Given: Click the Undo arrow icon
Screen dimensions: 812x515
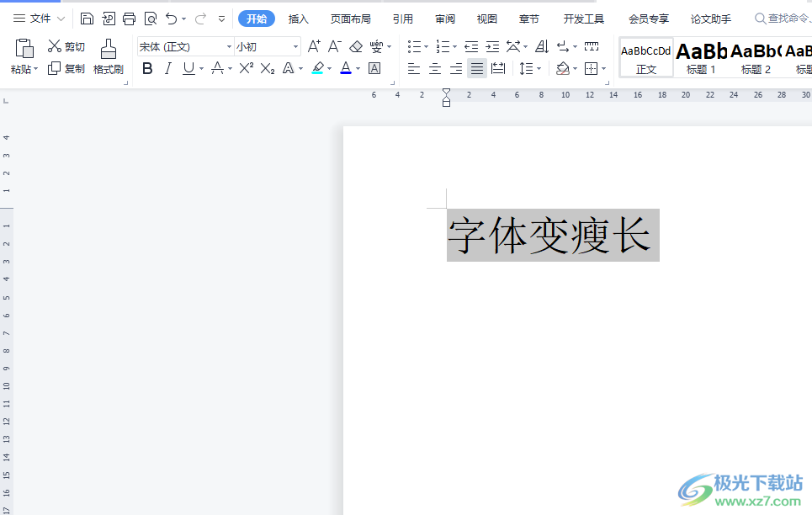Looking at the screenshot, I should 171,19.
